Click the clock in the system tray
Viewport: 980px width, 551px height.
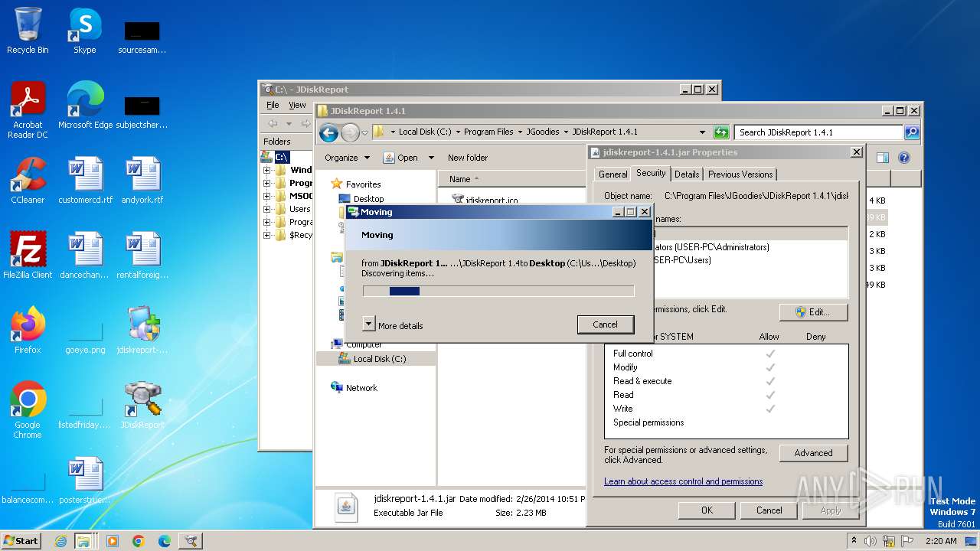pos(940,541)
